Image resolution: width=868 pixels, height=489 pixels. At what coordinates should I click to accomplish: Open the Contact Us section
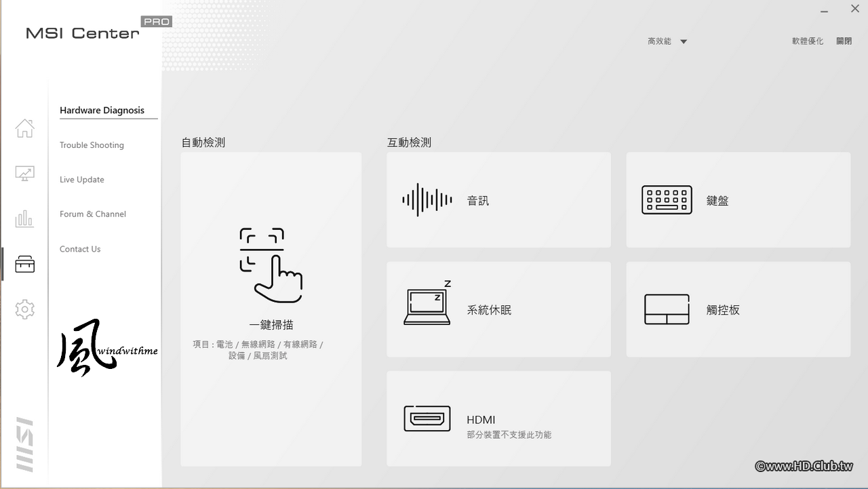tap(80, 249)
